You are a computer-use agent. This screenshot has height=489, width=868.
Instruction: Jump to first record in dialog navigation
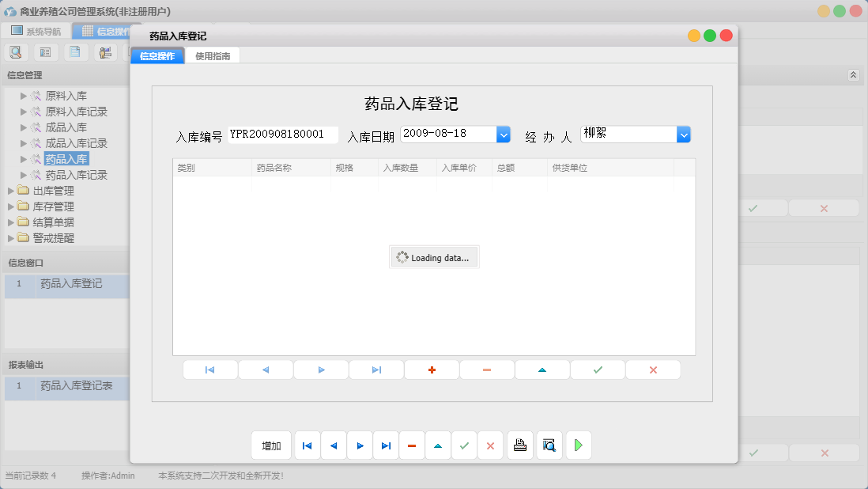coord(210,369)
